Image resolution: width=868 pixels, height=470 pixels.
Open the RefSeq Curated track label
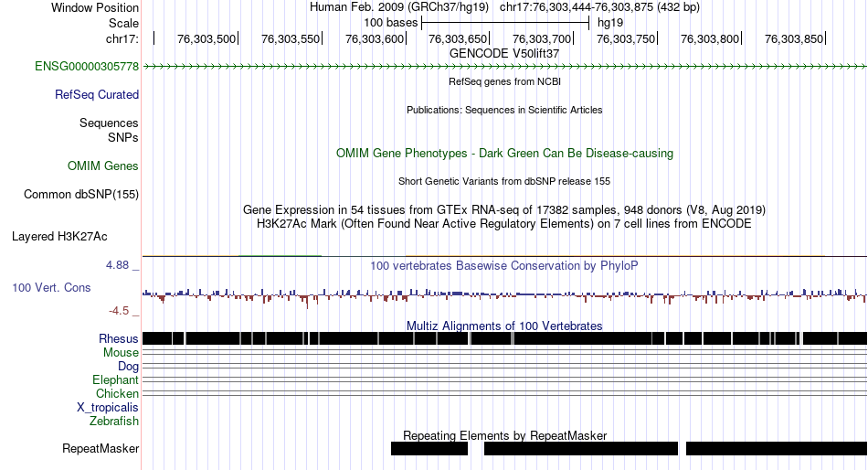pyautogui.click(x=96, y=95)
